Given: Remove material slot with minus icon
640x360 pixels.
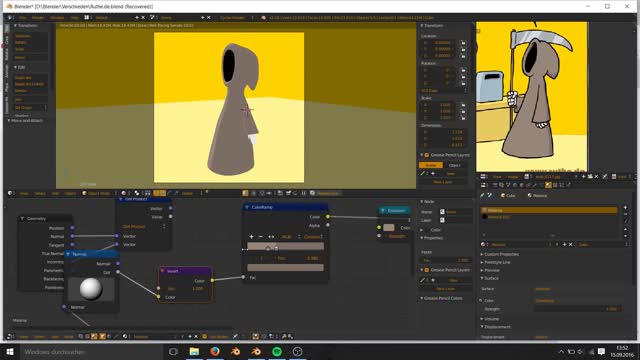Looking at the screenshot, I should click(625, 214).
